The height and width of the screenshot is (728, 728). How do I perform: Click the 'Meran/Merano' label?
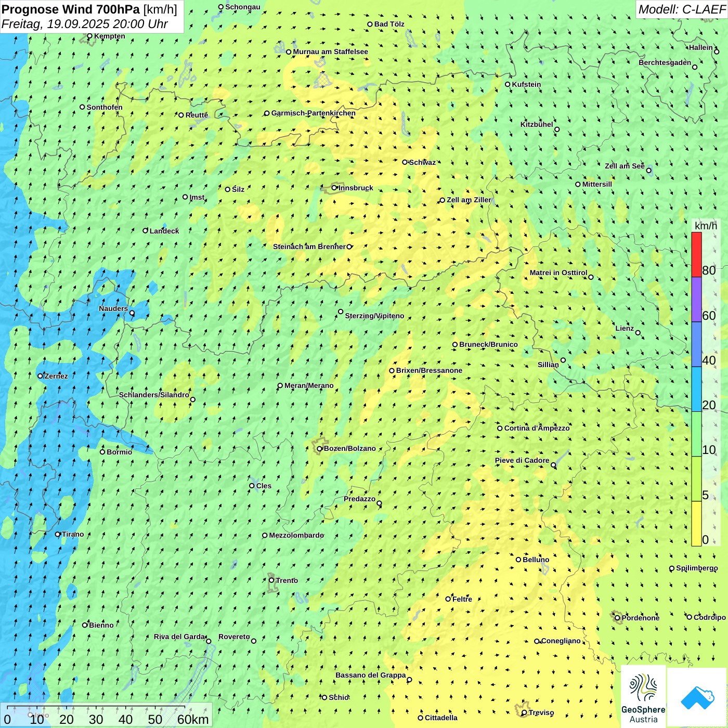309,385
